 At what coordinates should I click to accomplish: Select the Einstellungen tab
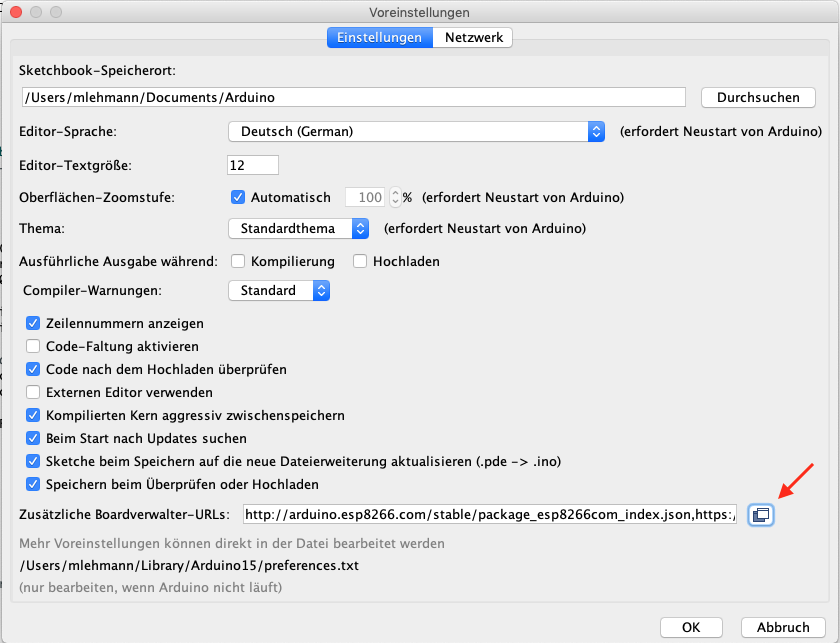380,38
